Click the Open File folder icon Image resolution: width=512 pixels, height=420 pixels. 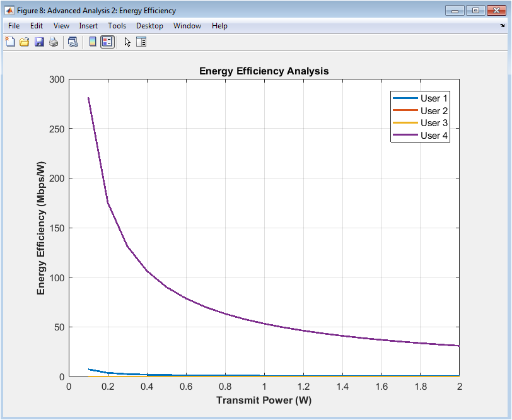coord(25,42)
